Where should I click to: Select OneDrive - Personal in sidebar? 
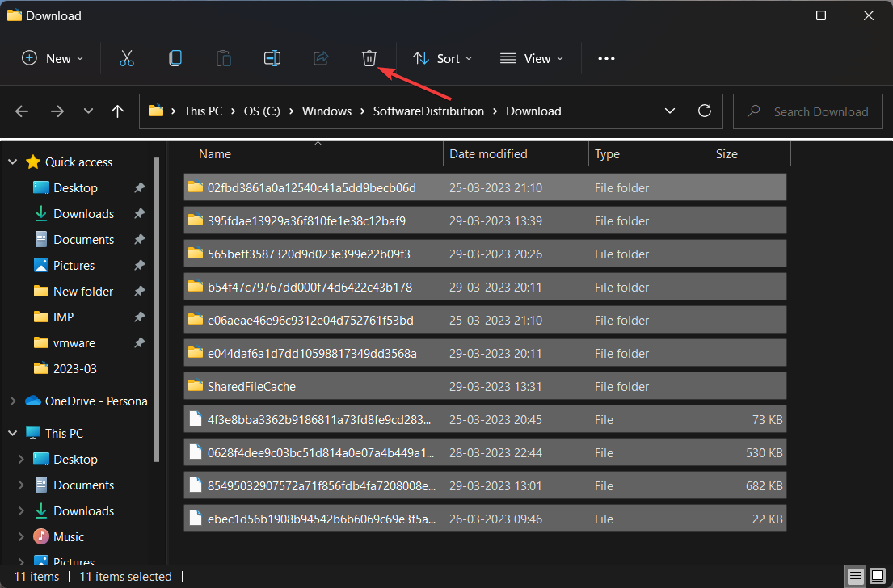click(95, 401)
